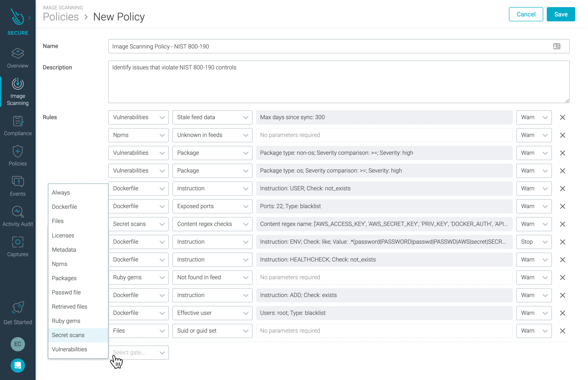Open Events in the sidebar
The height and width of the screenshot is (380, 588).
click(x=18, y=186)
